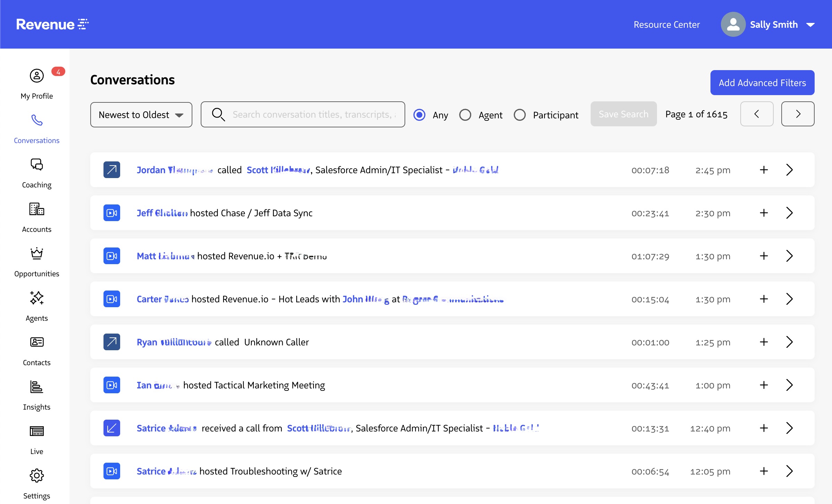Screen dimensions: 832x504
Task: Open the Insights chart icon
Action: 37,387
